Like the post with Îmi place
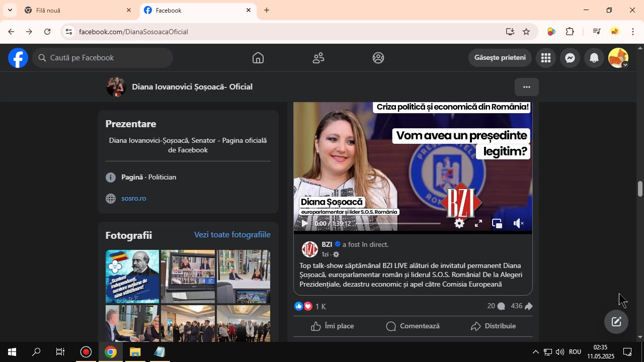This screenshot has width=644, height=362. [x=333, y=326]
